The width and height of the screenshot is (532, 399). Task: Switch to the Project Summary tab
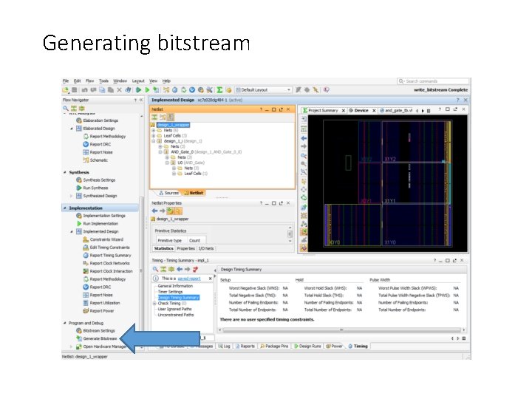[323, 110]
